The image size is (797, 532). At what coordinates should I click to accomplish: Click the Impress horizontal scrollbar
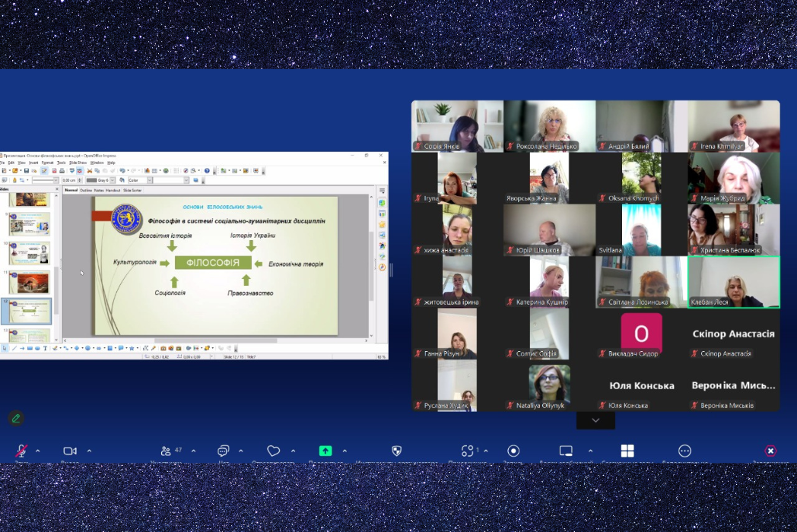point(215,340)
